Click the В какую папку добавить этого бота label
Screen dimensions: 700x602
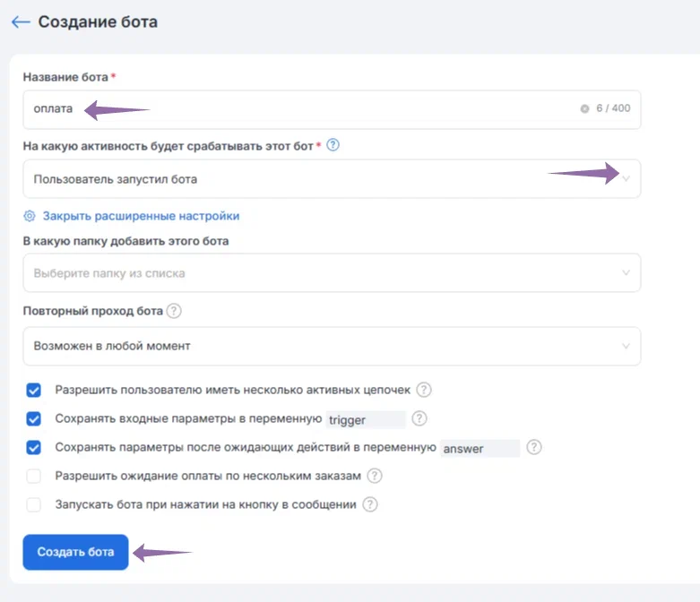(125, 241)
